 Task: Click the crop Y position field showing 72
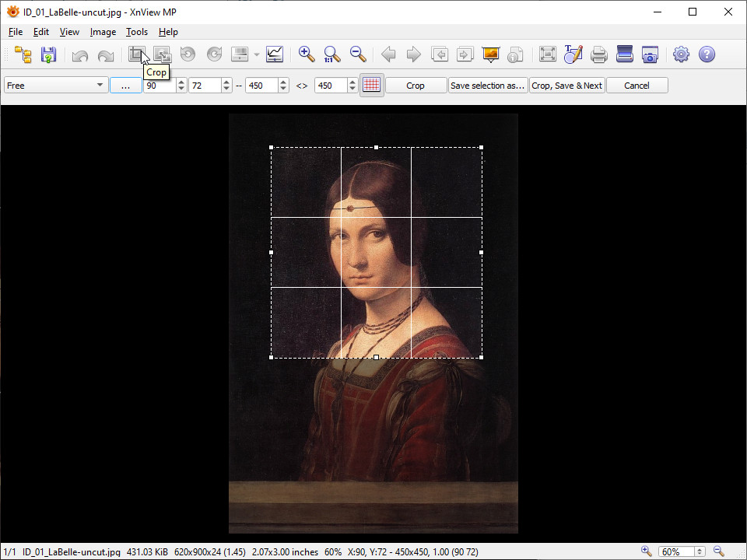pyautogui.click(x=205, y=86)
